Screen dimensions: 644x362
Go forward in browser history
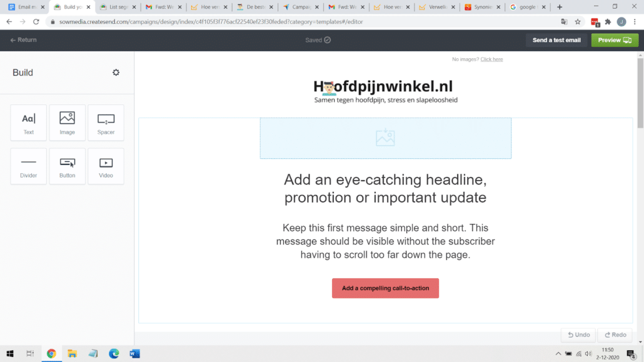[x=23, y=22]
